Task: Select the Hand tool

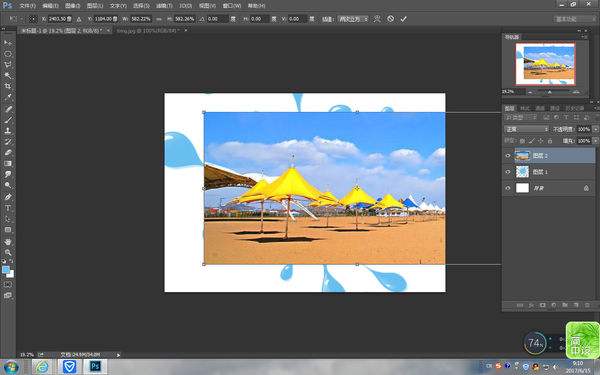Action: [8, 241]
